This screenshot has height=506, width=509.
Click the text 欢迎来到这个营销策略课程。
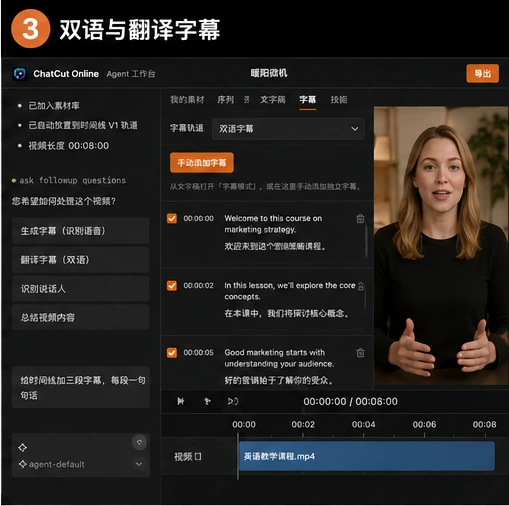coord(275,246)
